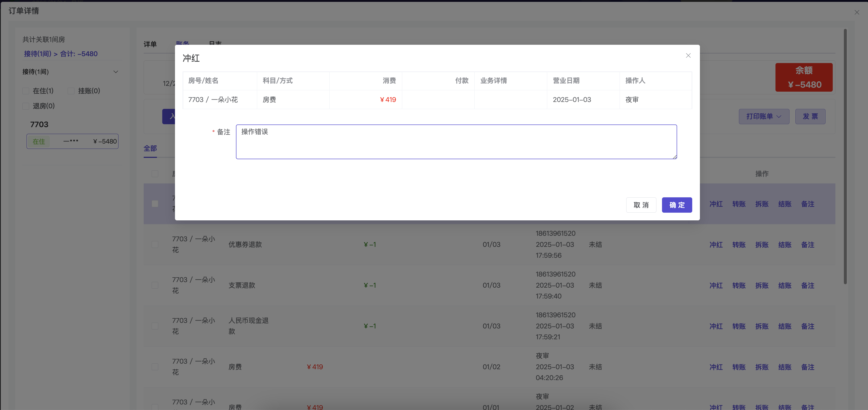This screenshot has height=410, width=868.
Task: Click the red 余额 ¥-5480 badge
Action: 804,77
